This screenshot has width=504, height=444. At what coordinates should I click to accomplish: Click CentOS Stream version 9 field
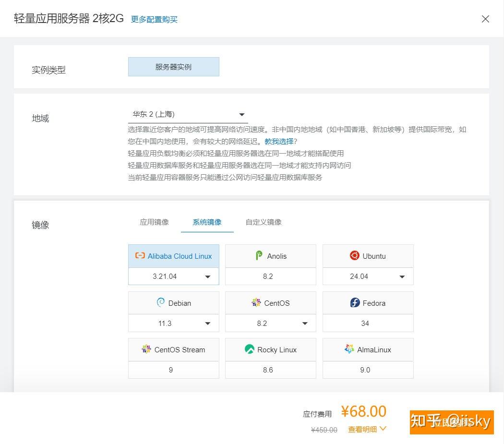[174, 370]
